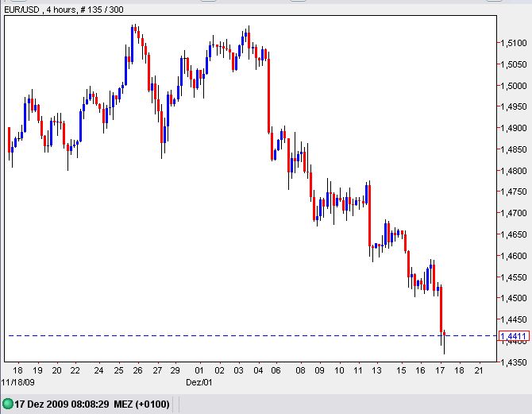The image size is (532, 414).
Task: Click the 1,4600 price axis label
Action: (514, 255)
